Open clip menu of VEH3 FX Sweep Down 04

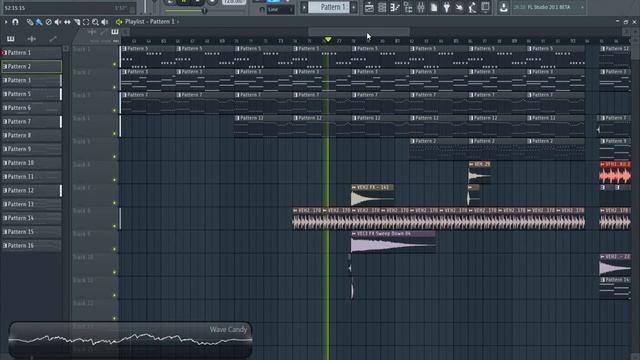click(x=354, y=234)
